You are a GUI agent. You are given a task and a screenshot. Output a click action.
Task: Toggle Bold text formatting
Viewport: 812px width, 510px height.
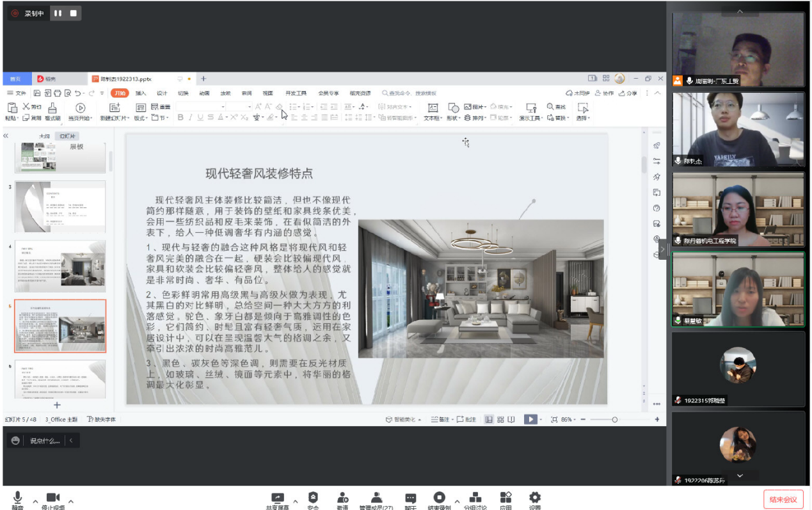pos(180,117)
